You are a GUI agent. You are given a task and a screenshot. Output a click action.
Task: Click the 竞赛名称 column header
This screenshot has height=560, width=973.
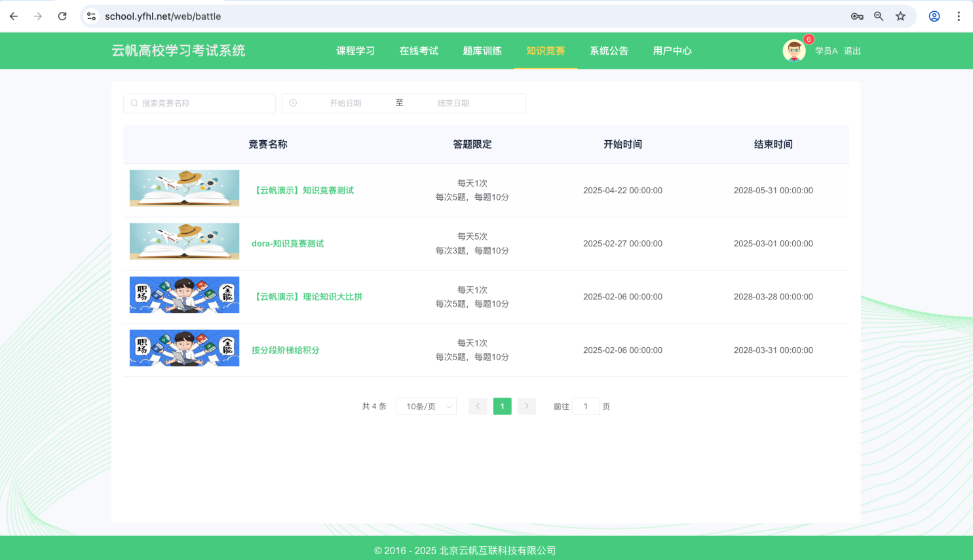tap(268, 144)
